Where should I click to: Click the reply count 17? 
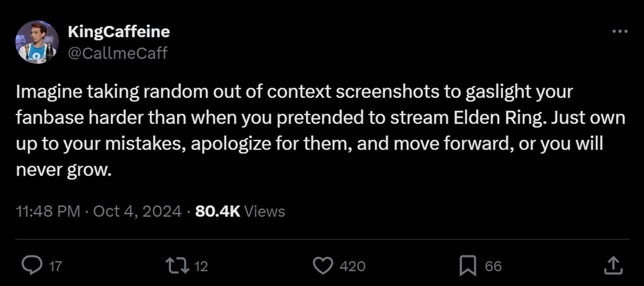coord(56,267)
